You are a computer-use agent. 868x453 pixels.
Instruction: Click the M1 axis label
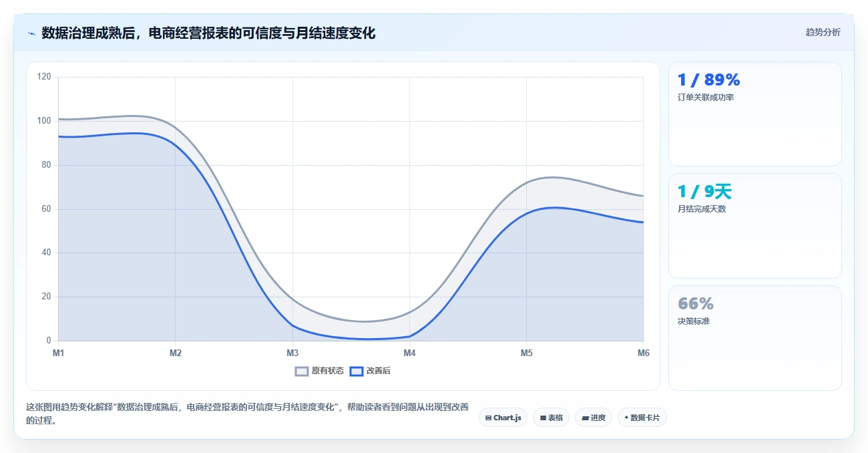point(58,353)
